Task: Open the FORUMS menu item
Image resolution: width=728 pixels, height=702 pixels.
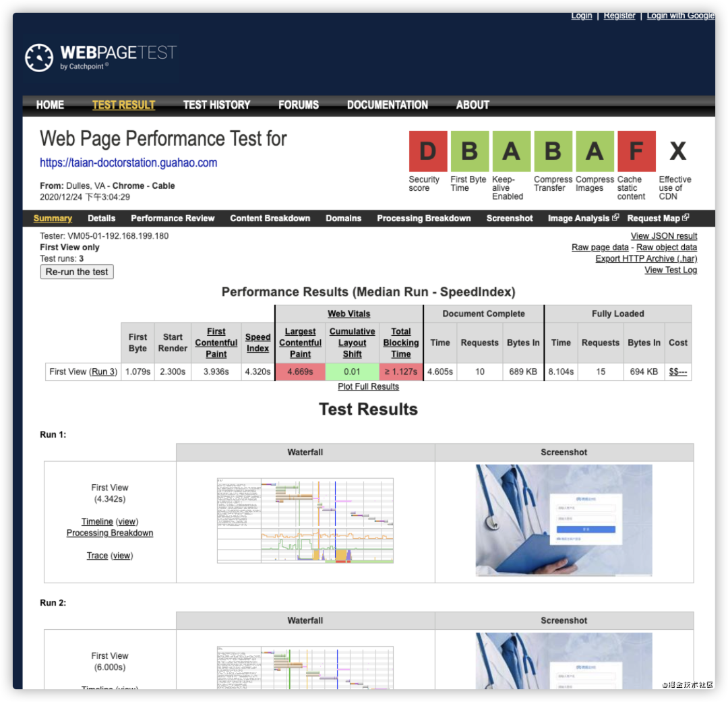Action: click(x=299, y=105)
